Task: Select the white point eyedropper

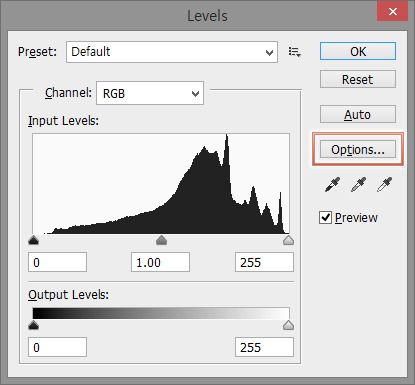Action: 384,184
